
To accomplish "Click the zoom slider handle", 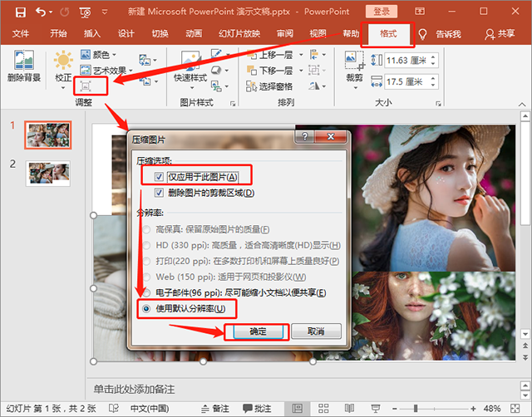I will [416, 409].
